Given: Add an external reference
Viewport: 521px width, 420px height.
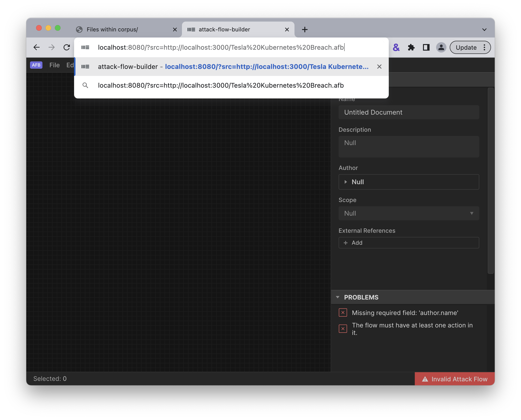Looking at the screenshot, I should point(408,243).
